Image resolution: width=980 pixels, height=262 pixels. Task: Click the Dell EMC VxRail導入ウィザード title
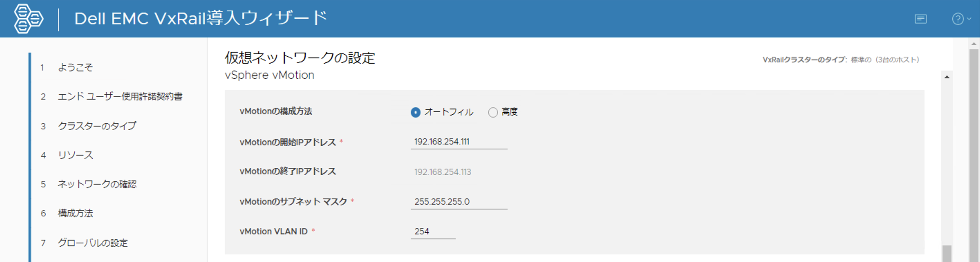pos(201,19)
